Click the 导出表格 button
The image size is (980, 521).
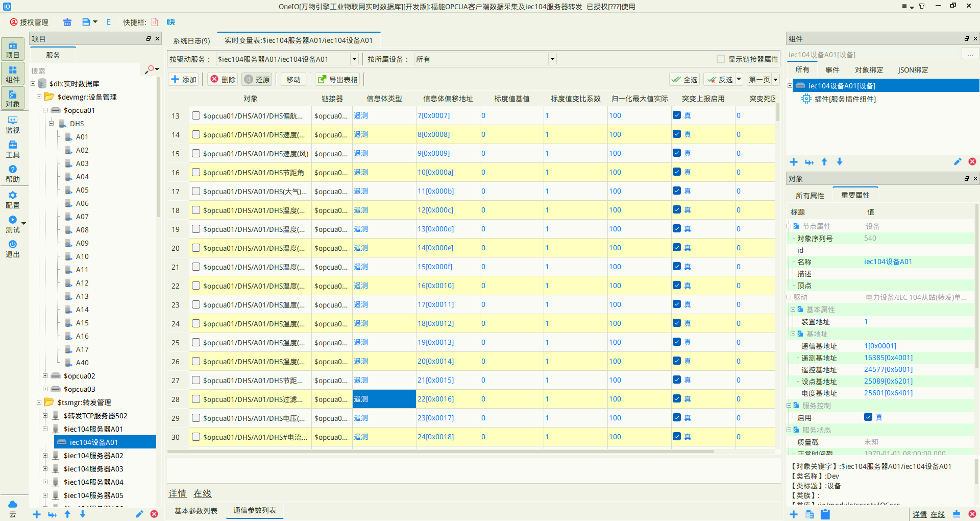(337, 79)
